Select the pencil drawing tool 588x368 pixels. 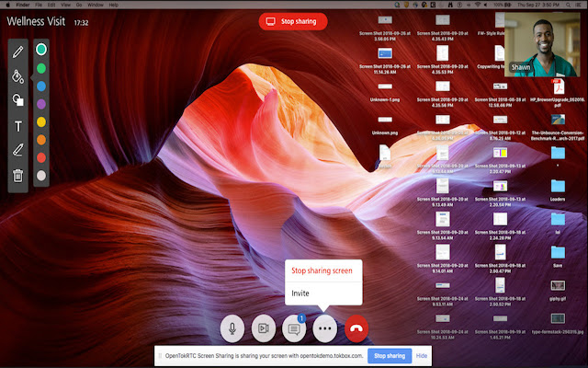pyautogui.click(x=17, y=51)
